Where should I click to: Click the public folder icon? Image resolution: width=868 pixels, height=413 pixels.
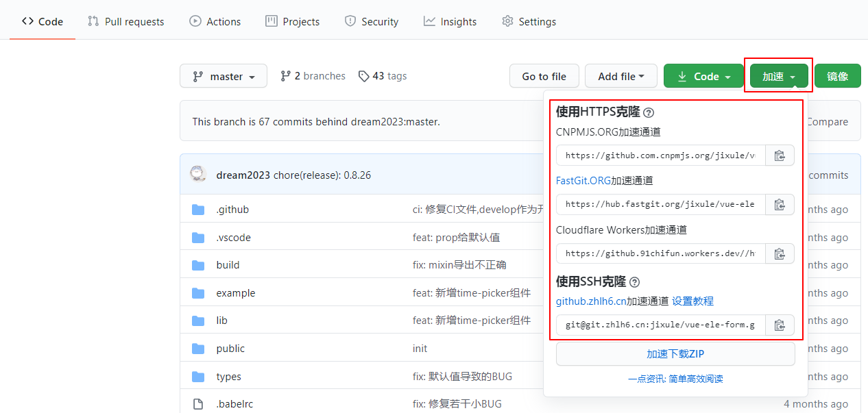pyautogui.click(x=198, y=348)
